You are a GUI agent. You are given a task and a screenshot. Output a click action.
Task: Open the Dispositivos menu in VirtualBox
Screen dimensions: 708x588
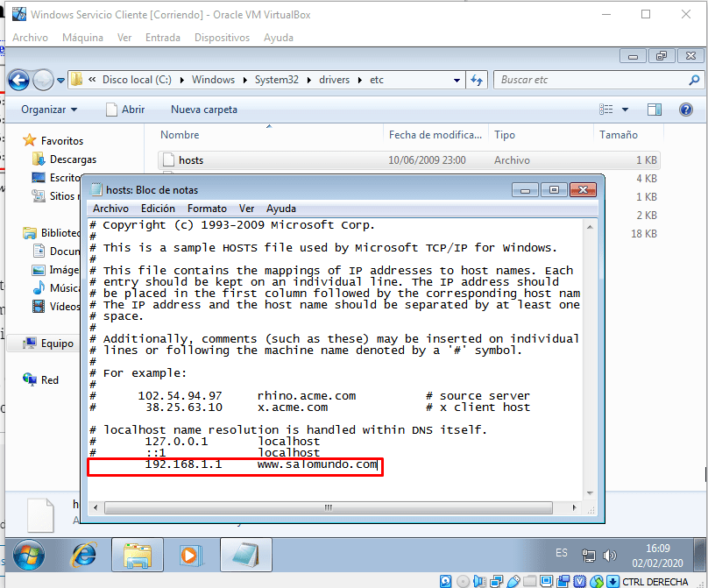pyautogui.click(x=222, y=38)
